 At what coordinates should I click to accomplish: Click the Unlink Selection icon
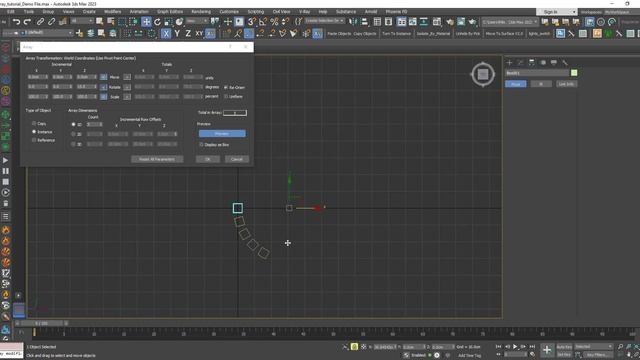pos(51,22)
